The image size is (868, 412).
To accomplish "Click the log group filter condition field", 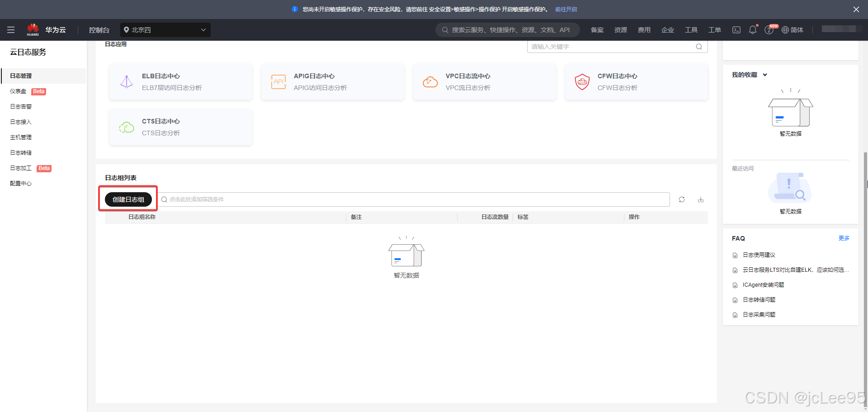I will pyautogui.click(x=414, y=199).
